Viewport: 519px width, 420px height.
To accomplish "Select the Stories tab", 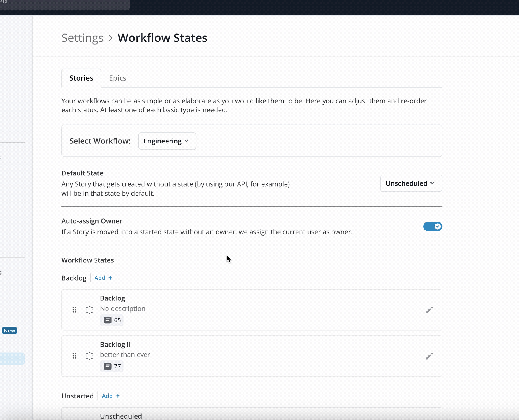I will click(x=81, y=78).
